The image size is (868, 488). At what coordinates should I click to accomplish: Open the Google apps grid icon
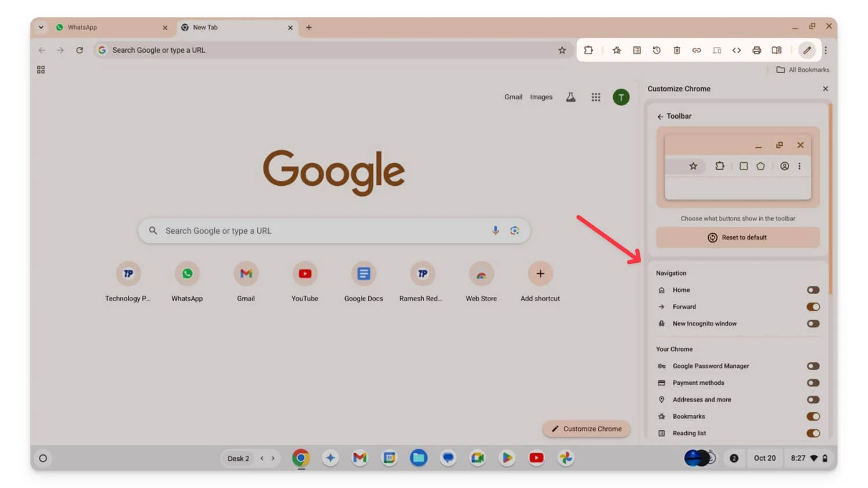[x=596, y=97]
